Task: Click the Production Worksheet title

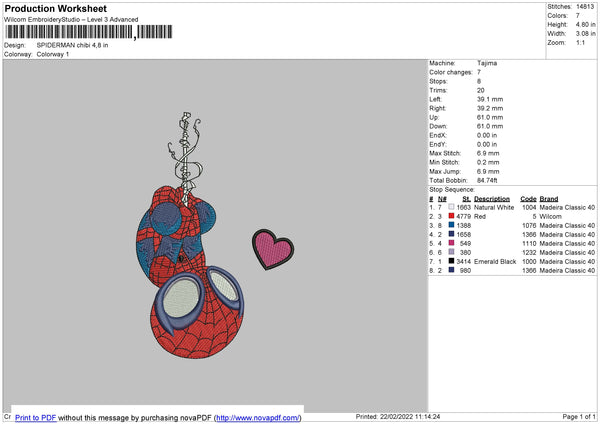Action: [55, 8]
